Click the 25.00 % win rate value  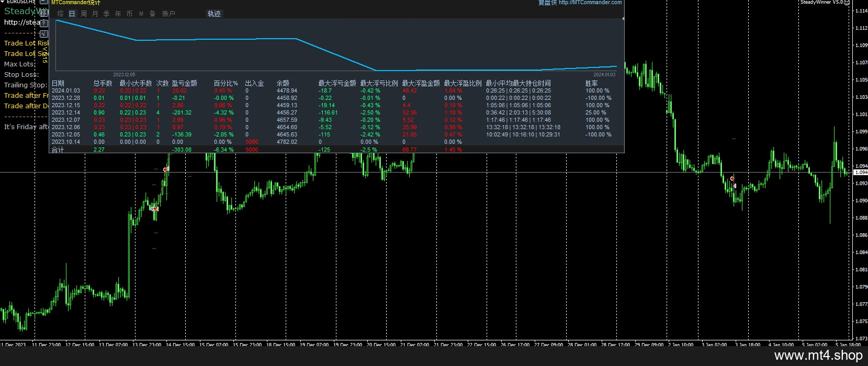[x=596, y=112]
